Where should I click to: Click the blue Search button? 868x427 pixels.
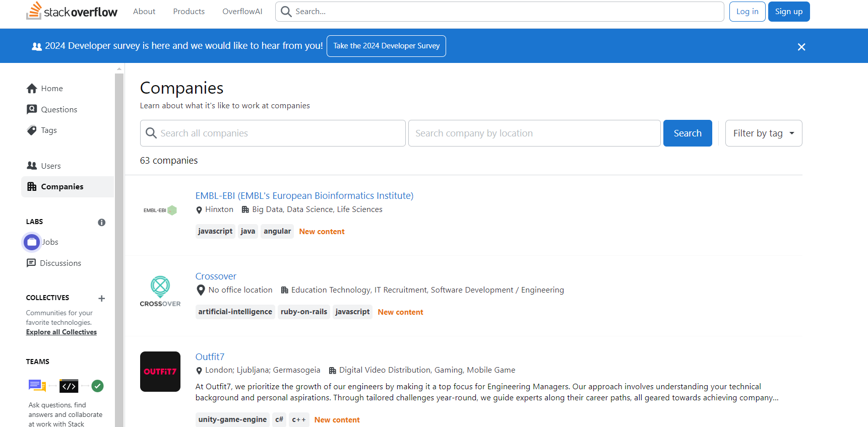point(688,133)
